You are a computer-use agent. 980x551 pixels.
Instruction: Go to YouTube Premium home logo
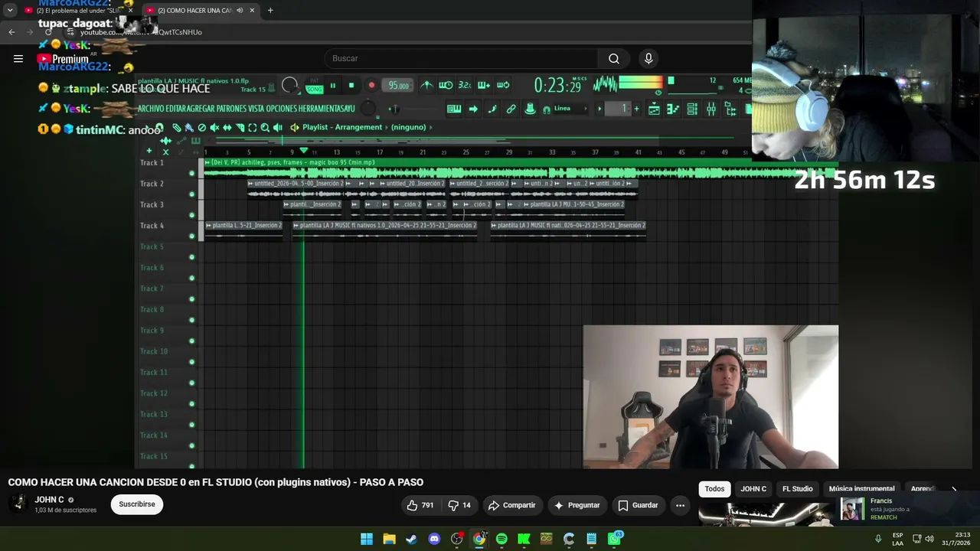click(63, 59)
